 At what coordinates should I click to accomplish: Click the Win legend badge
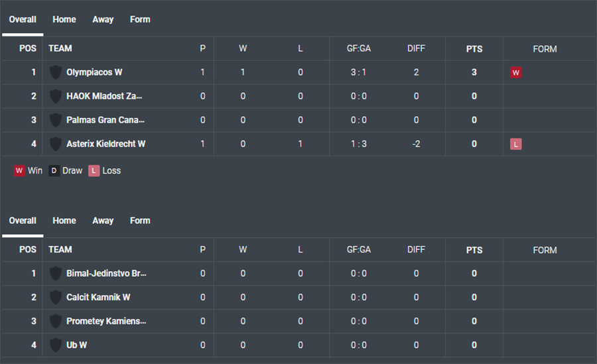pos(19,170)
